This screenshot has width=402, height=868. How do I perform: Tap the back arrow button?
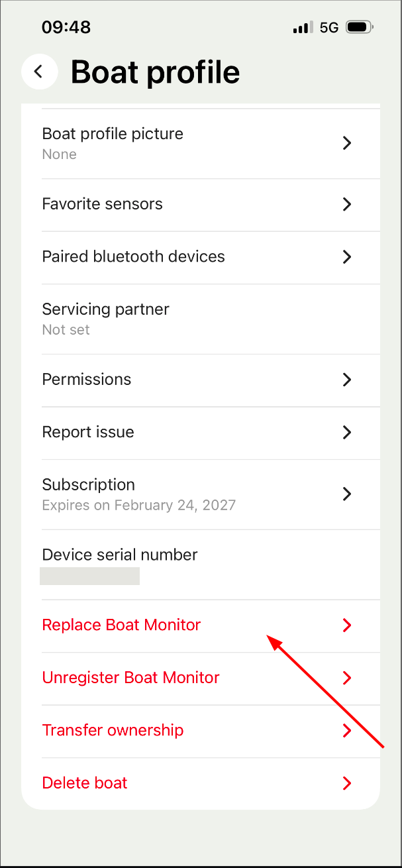(39, 72)
